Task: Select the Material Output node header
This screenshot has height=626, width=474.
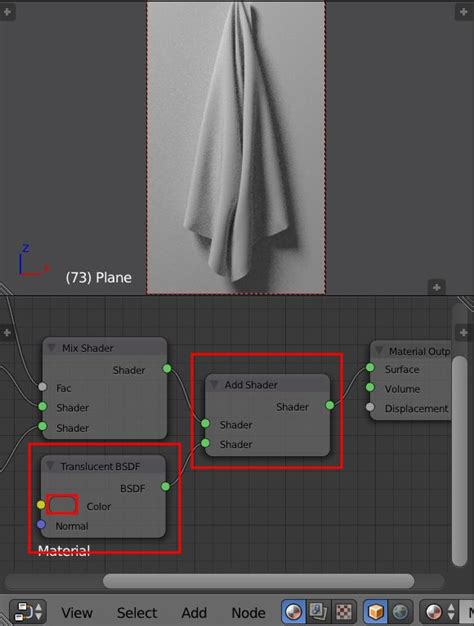Action: click(411, 351)
